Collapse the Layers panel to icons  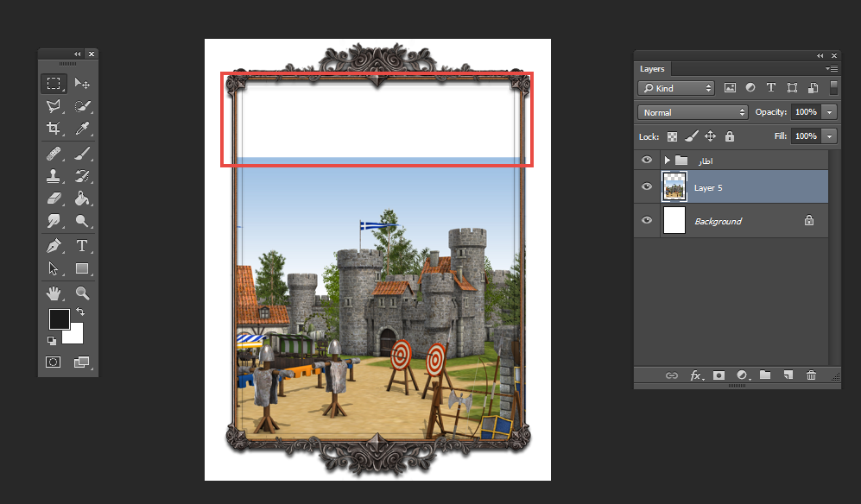click(x=820, y=55)
